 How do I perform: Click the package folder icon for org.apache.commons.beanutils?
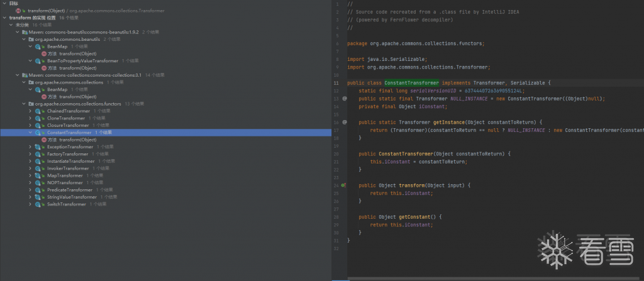coord(31,40)
